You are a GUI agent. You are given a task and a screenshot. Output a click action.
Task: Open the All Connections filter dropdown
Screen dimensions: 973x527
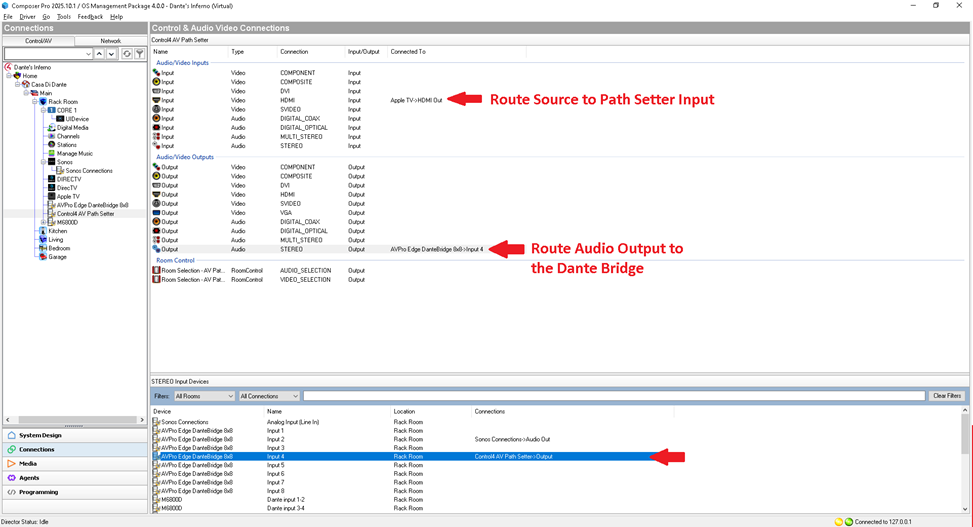(x=268, y=396)
